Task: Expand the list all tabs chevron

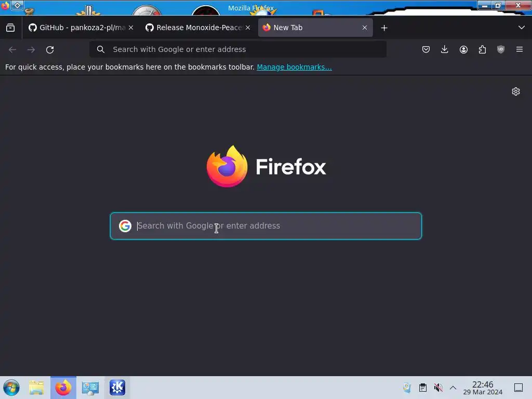Action: 522,28
